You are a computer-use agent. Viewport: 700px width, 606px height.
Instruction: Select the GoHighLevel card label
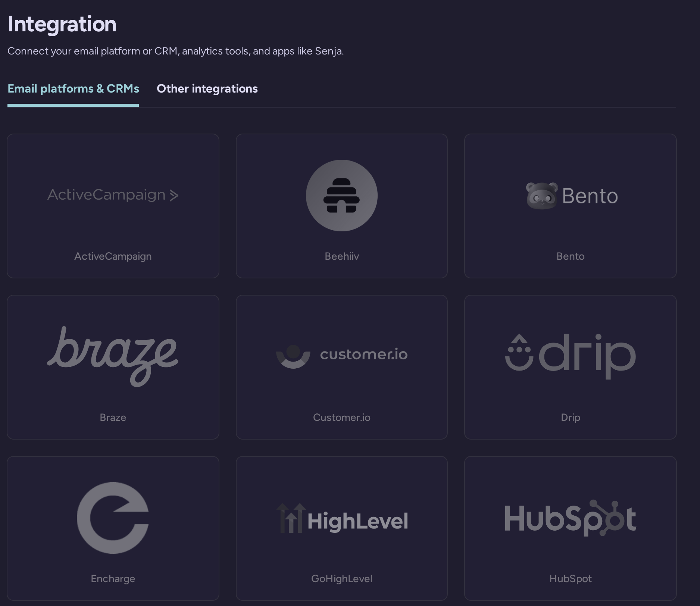click(341, 579)
